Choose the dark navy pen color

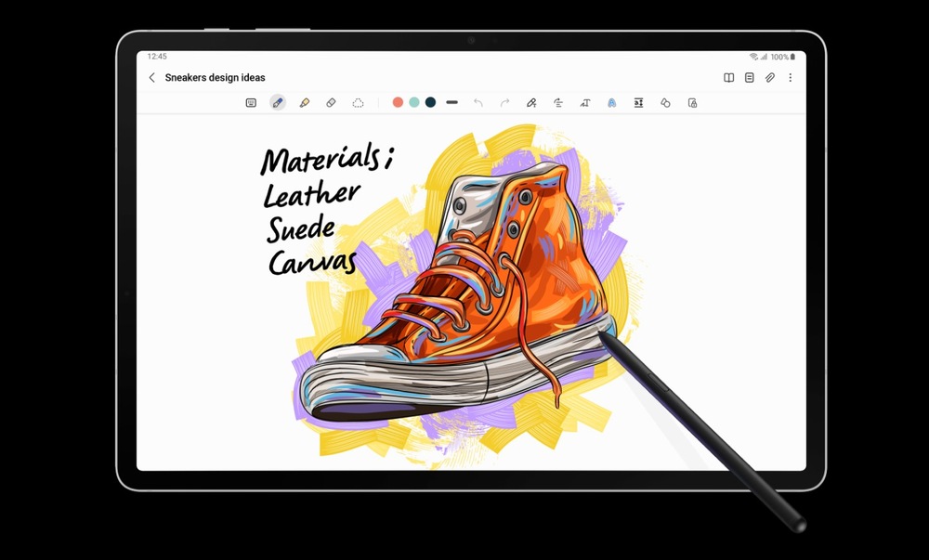point(430,102)
